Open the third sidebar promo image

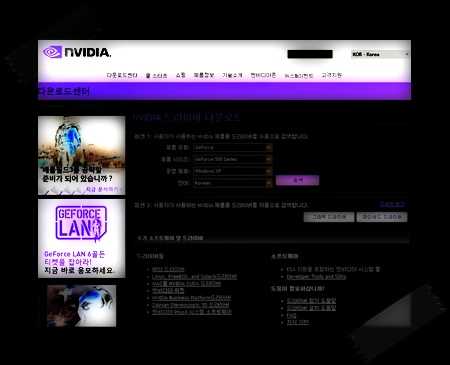(x=82, y=306)
